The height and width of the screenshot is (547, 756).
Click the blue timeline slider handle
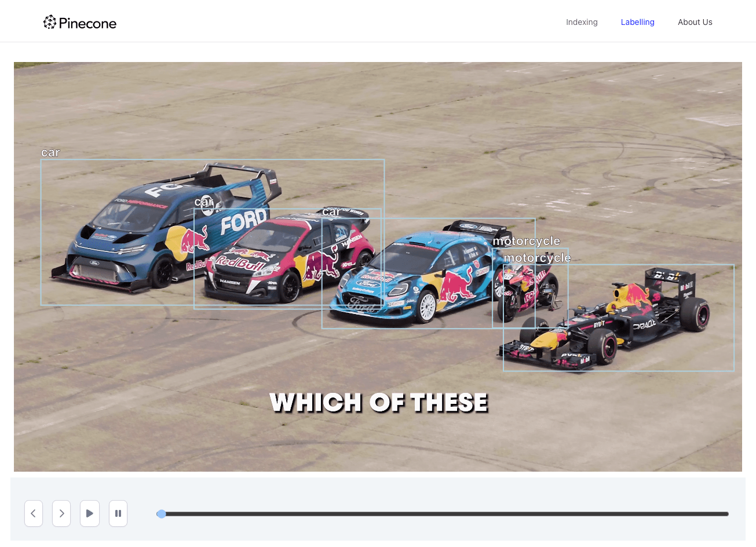tap(162, 514)
